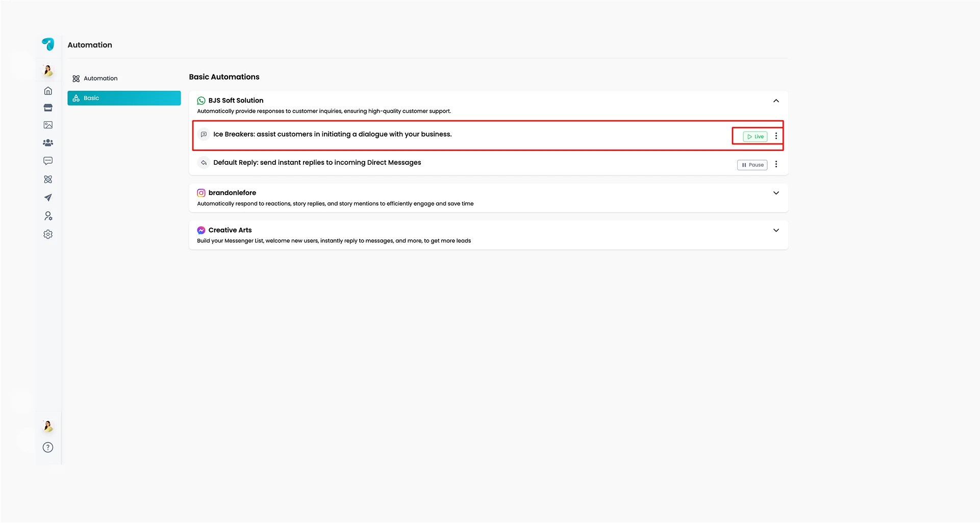980x523 pixels.
Task: Open the user settings person icon
Action: click(48, 216)
